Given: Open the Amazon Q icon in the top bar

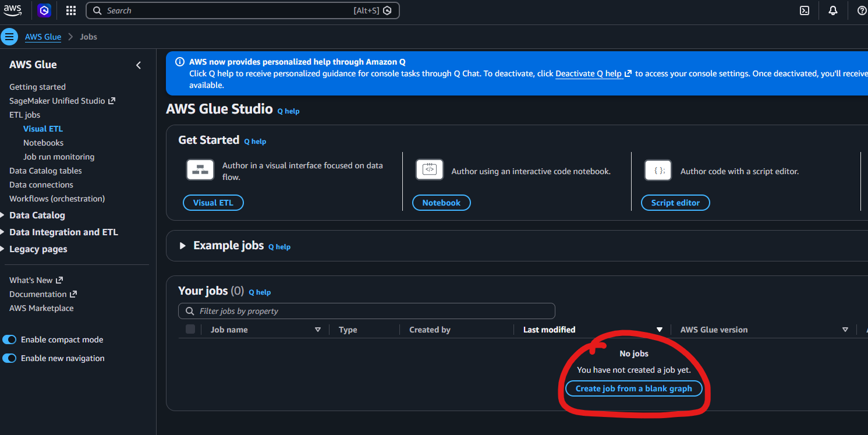Looking at the screenshot, I should pos(44,10).
